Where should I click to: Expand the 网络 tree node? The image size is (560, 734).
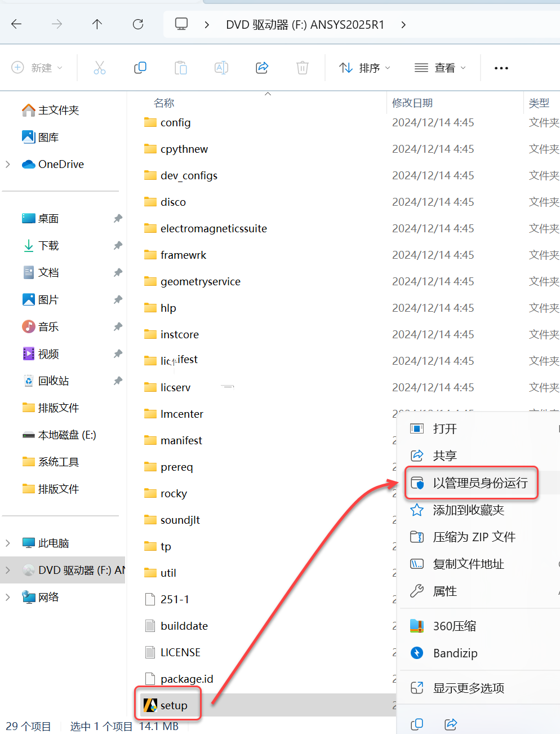tap(8, 597)
